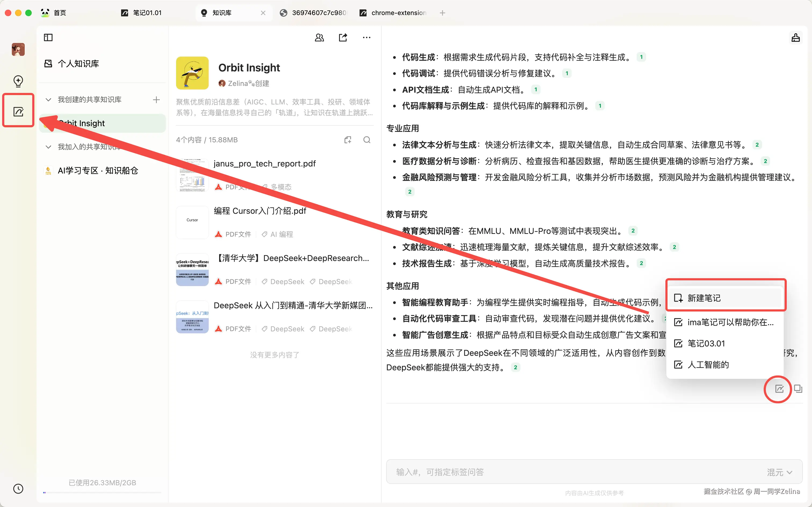Add a document using the add-file icon
Viewport: 812px width, 507px height.
click(348, 139)
